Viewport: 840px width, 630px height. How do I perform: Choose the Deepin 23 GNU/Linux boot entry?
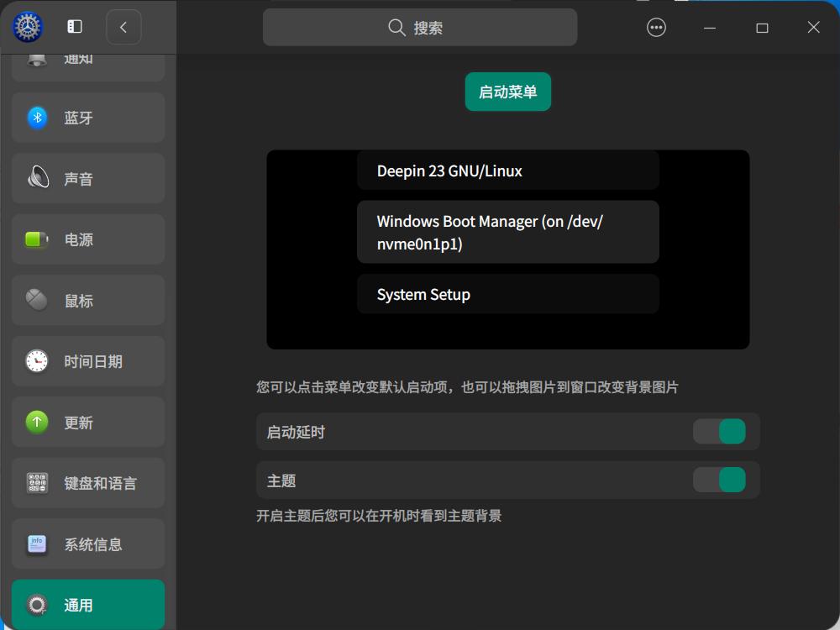coord(507,171)
